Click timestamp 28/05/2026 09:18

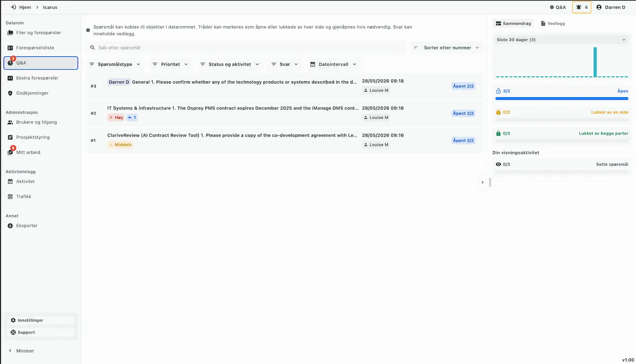[x=383, y=81]
